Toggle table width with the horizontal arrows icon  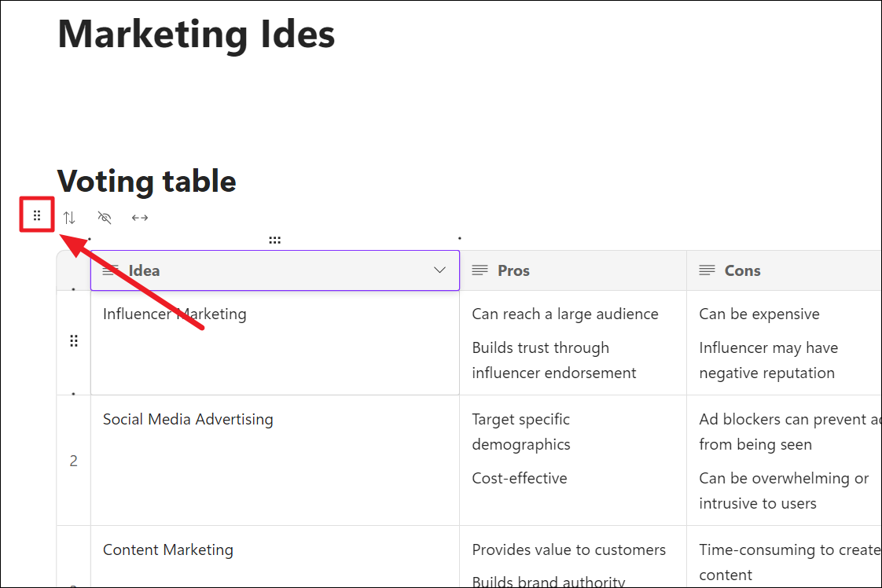(x=140, y=218)
